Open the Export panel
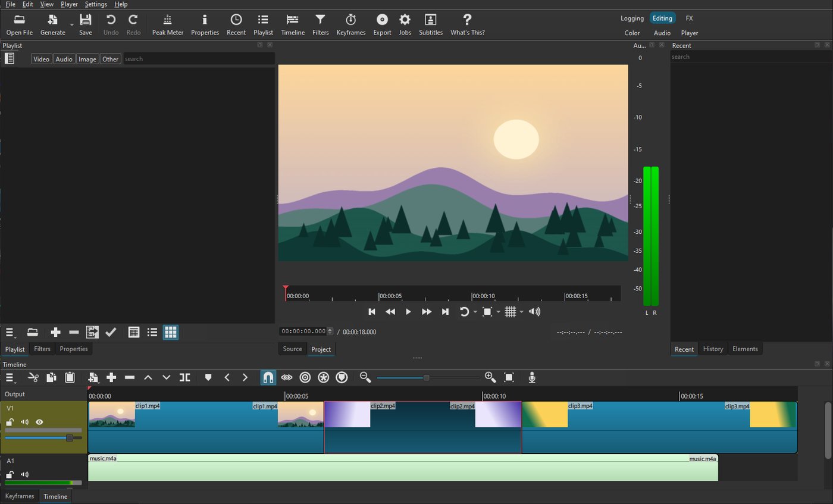The height and width of the screenshot is (504, 833). 382,25
